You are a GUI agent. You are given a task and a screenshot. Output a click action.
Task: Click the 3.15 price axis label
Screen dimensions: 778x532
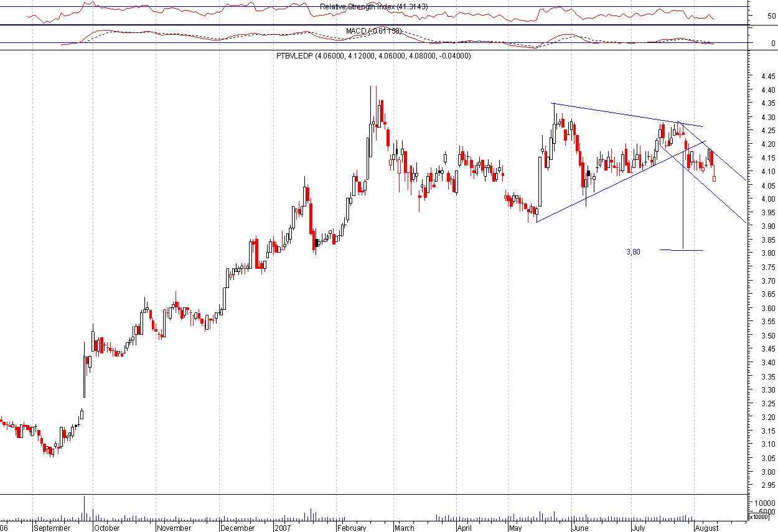768,431
